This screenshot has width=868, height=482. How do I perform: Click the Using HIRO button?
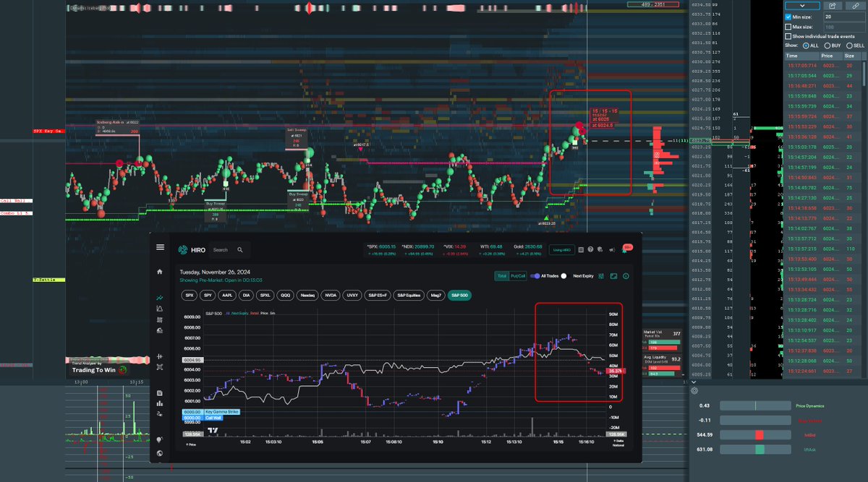point(562,250)
